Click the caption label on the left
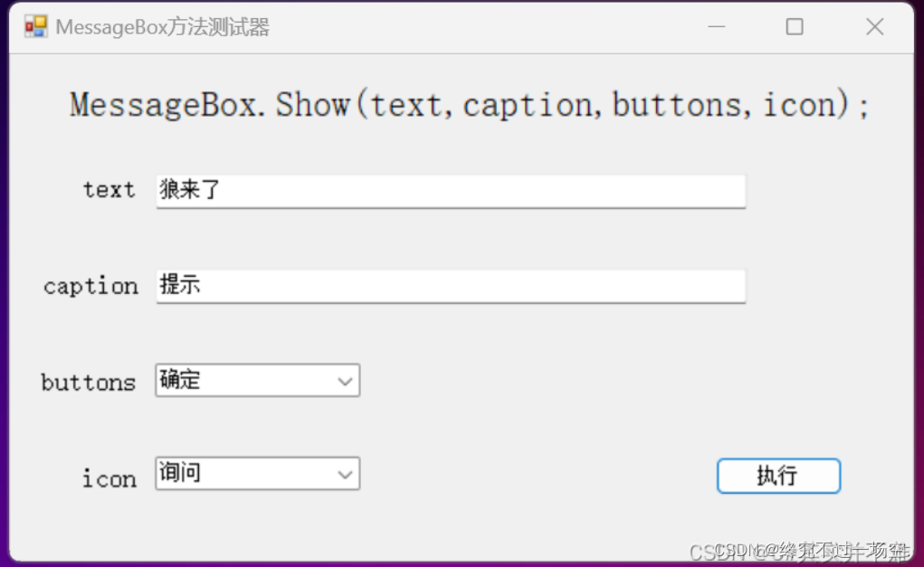924x567 pixels. [90, 286]
